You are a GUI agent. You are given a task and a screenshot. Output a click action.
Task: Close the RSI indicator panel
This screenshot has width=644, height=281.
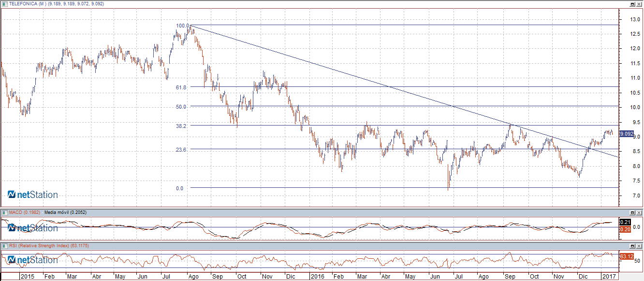pos(639,246)
